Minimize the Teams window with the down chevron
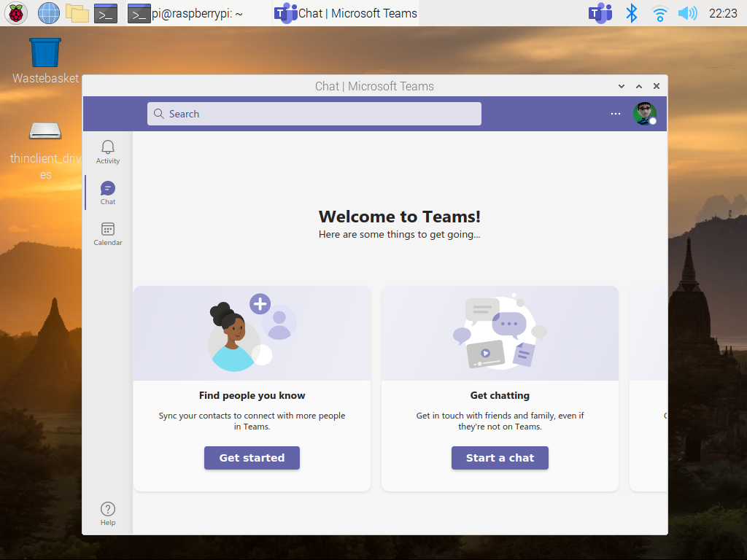This screenshot has height=560, width=747. pyautogui.click(x=622, y=86)
